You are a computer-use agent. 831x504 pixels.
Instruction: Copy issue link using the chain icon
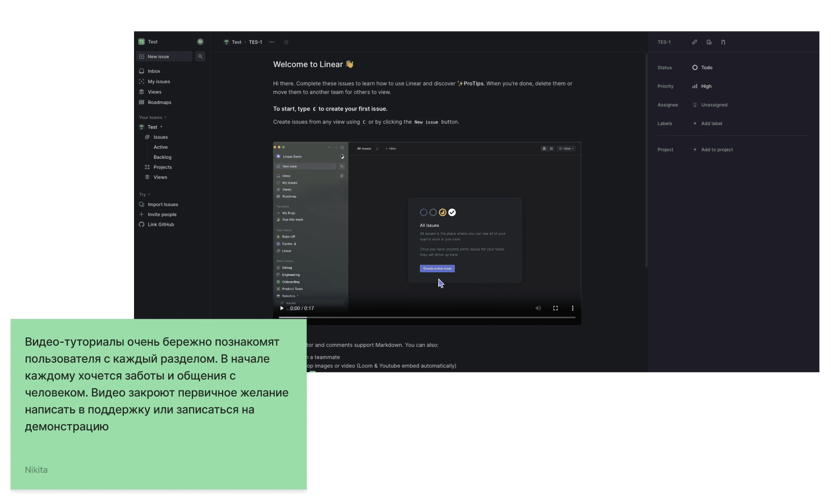(695, 42)
